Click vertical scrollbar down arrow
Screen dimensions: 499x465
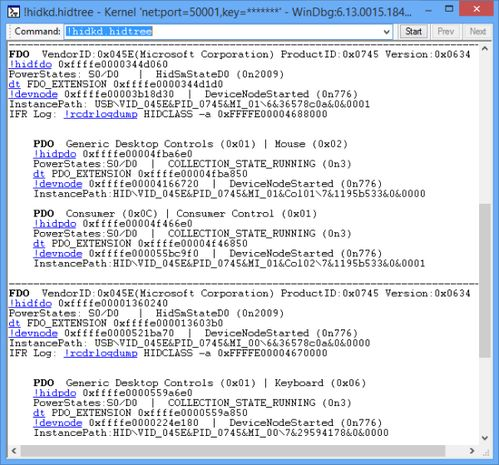pyautogui.click(x=485, y=438)
